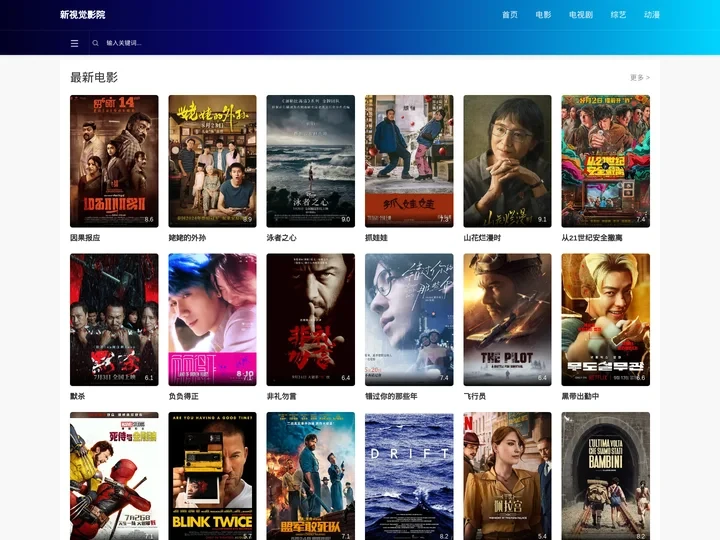Viewport: 720px width, 540px height.
Task: Open the 姥姥的外孙 movie poster
Action: click(213, 161)
